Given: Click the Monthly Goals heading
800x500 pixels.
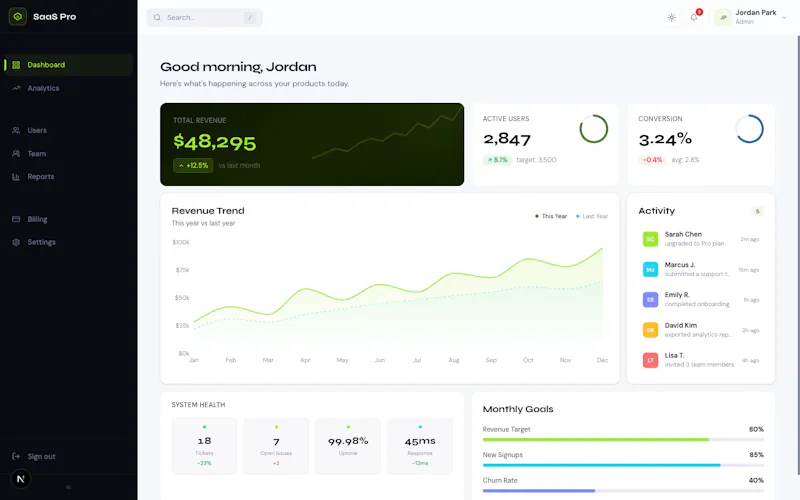Looking at the screenshot, I should pyautogui.click(x=518, y=409).
